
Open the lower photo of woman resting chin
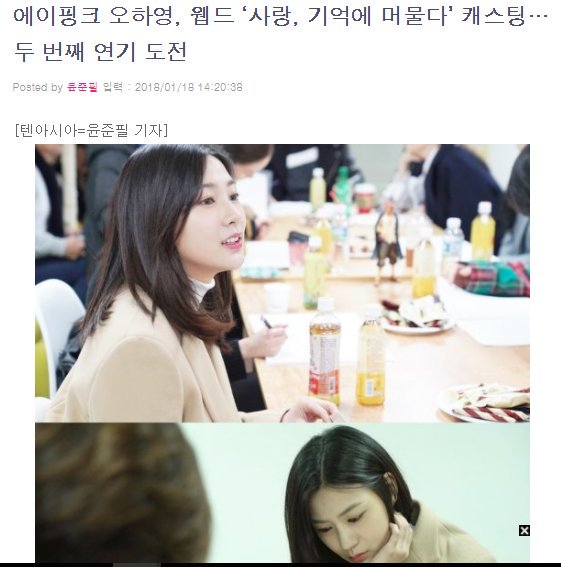click(282, 493)
